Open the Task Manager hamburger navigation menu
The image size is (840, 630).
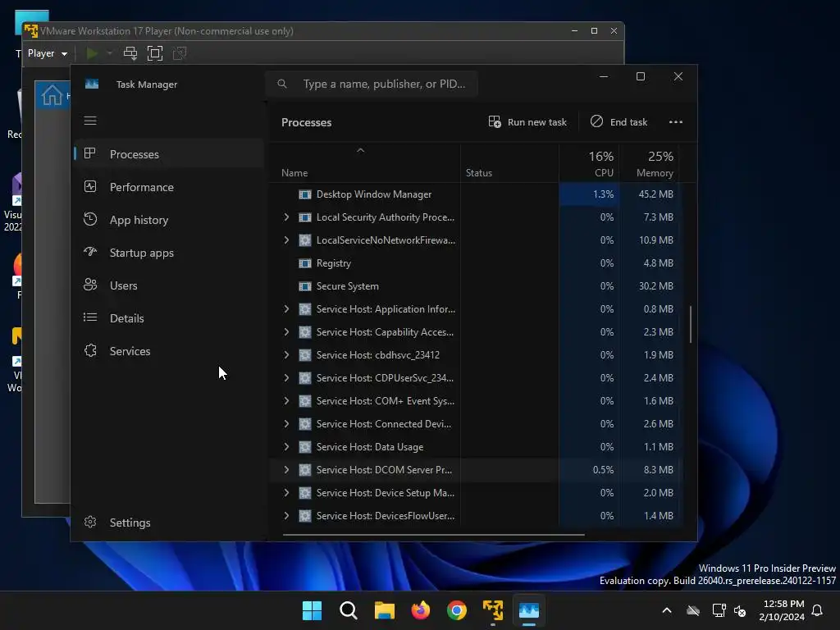coord(90,121)
